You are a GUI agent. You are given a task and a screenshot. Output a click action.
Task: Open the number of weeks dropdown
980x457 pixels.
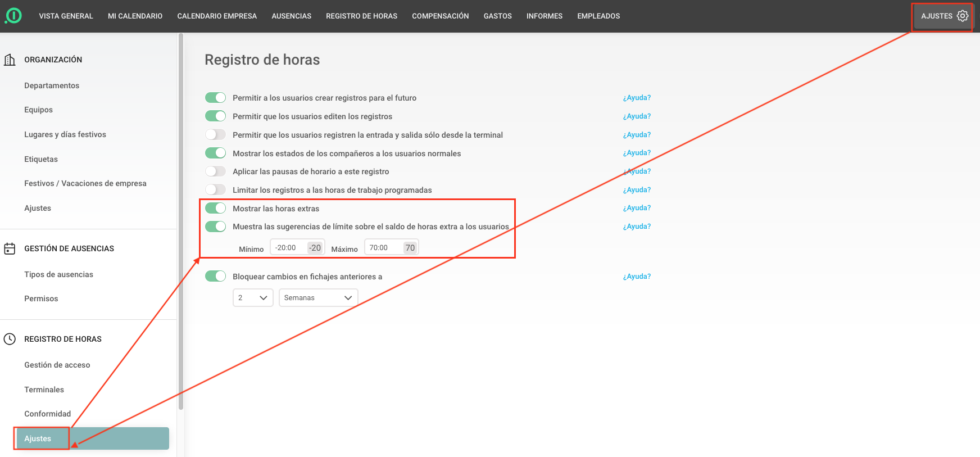tap(253, 298)
